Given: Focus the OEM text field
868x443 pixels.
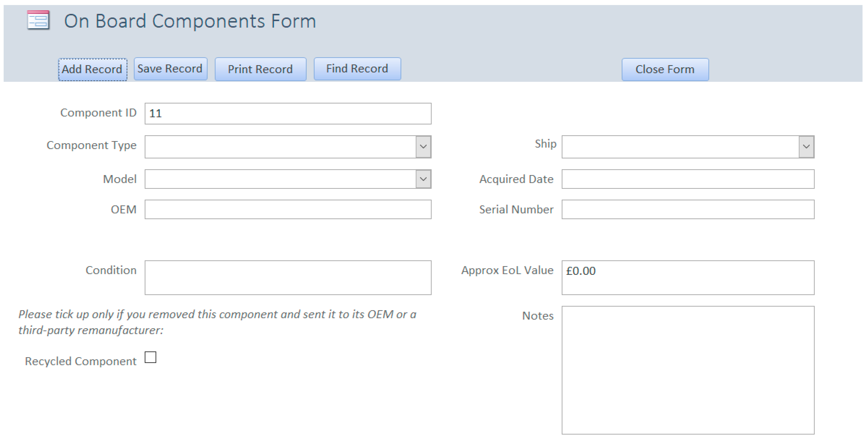Looking at the screenshot, I should click(288, 209).
